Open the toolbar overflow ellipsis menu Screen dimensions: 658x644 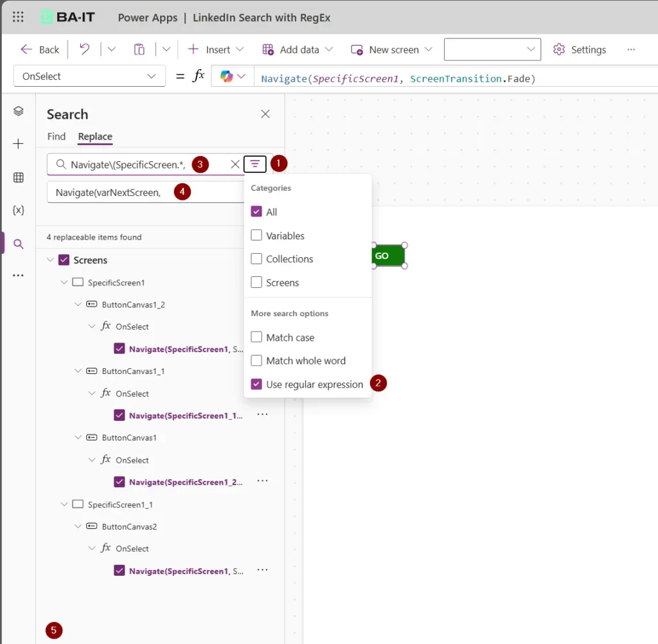pos(631,49)
